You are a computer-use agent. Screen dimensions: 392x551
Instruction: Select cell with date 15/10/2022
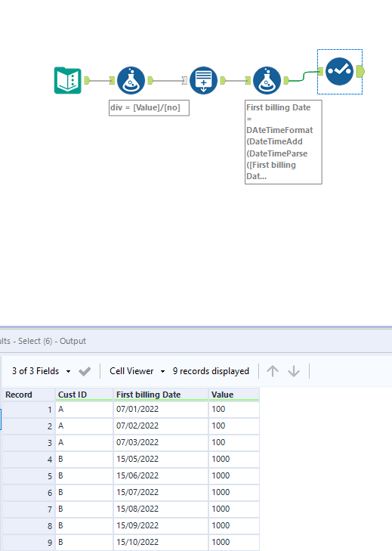tap(161, 542)
